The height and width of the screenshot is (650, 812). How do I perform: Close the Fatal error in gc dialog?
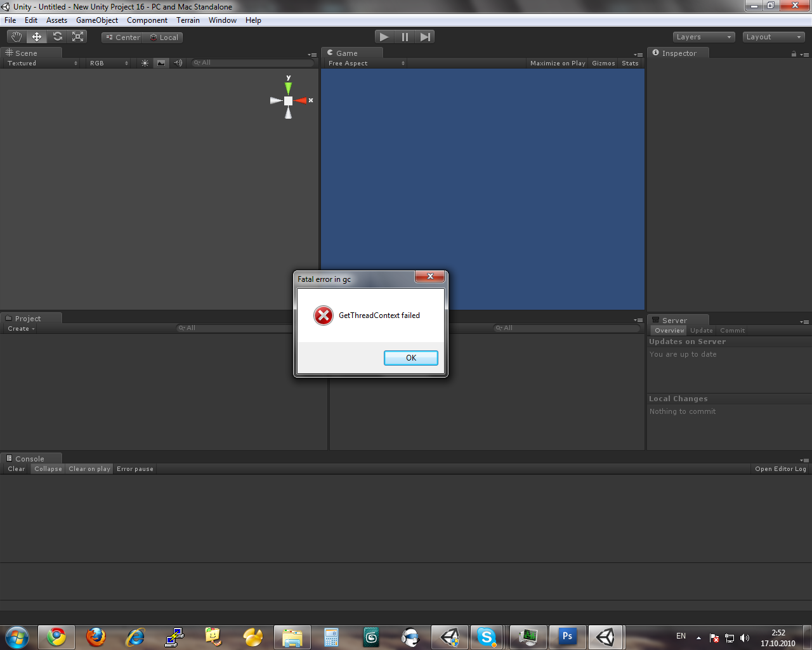(430, 276)
